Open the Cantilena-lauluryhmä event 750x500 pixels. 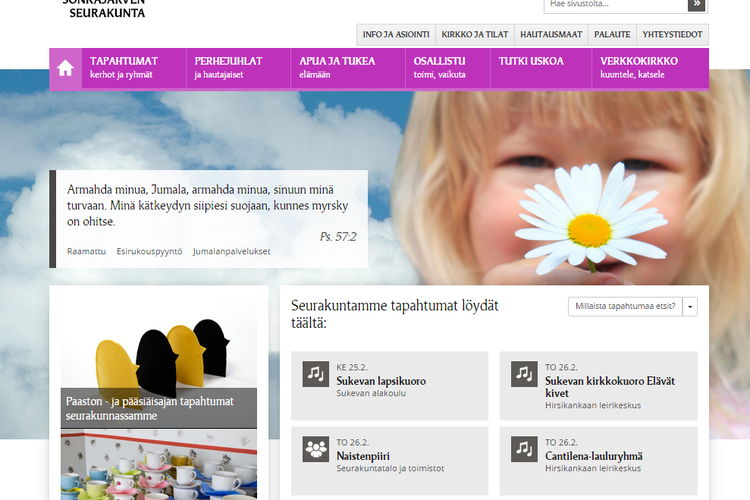coord(594,456)
